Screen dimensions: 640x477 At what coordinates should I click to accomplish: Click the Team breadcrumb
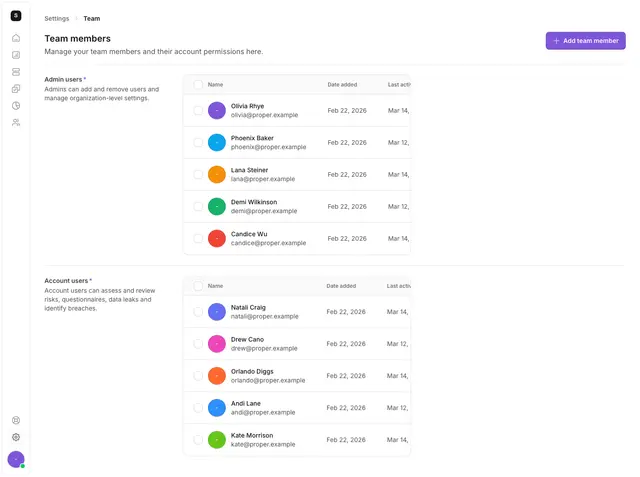(92, 18)
